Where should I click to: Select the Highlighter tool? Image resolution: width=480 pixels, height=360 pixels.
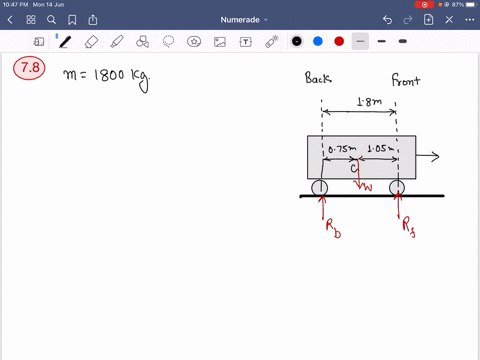pyautogui.click(x=117, y=42)
